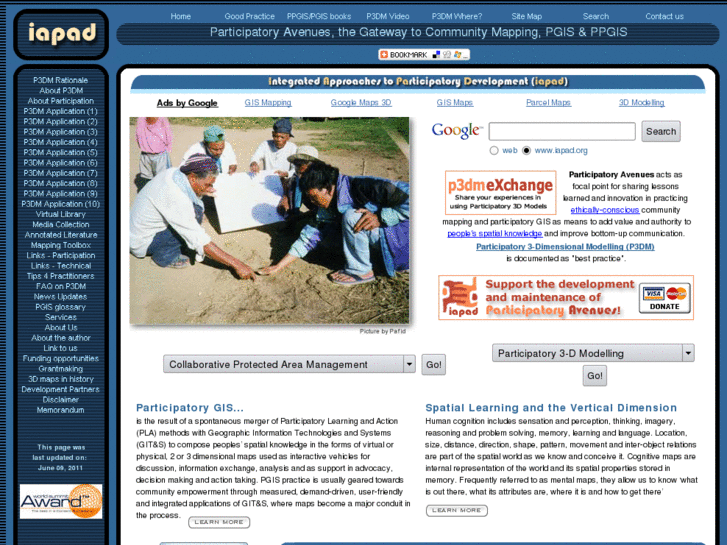Open the GIS Maps ad link

454,103
